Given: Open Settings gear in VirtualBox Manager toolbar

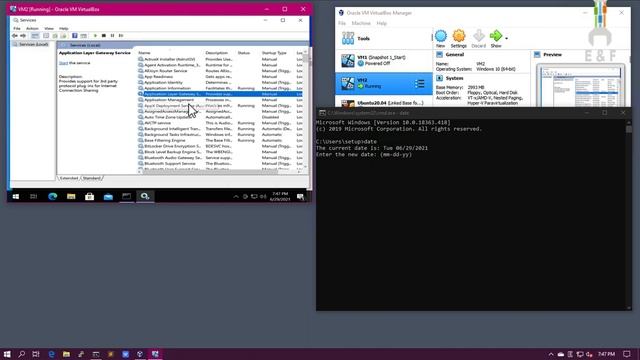Looking at the screenshot, I should click(459, 39).
